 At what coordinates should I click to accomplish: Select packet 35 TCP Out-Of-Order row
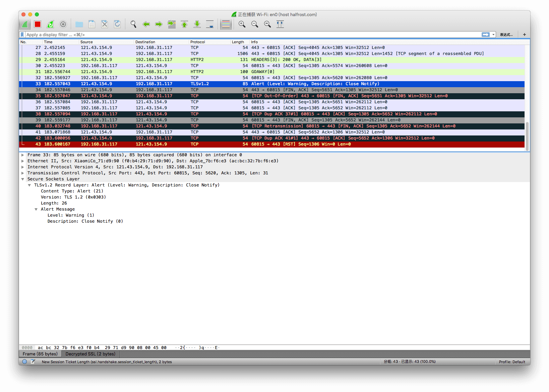point(272,96)
